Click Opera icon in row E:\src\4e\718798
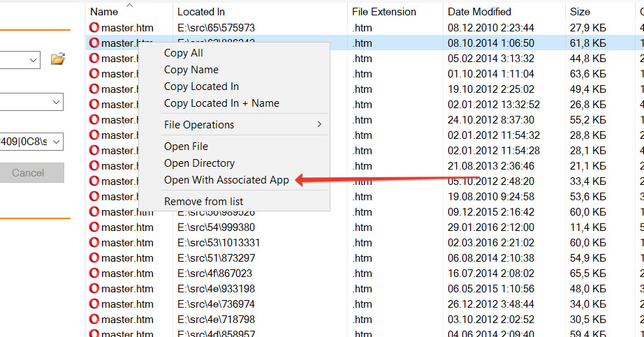The height and width of the screenshot is (337, 644). click(94, 319)
